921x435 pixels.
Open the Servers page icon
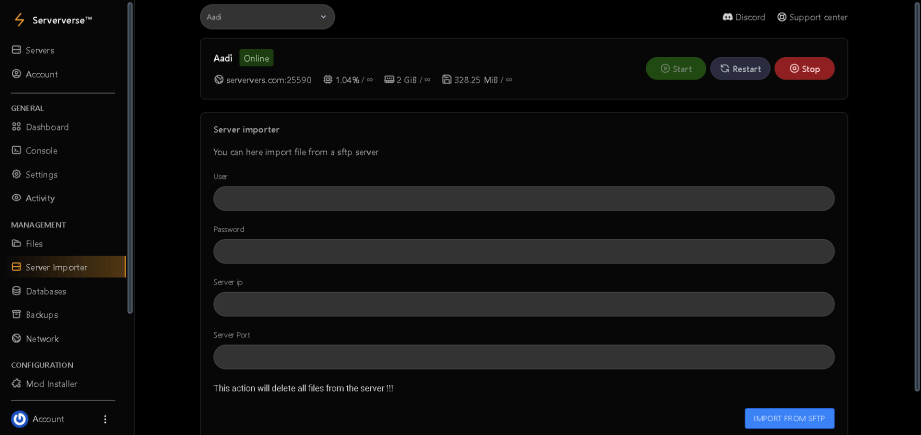16,50
